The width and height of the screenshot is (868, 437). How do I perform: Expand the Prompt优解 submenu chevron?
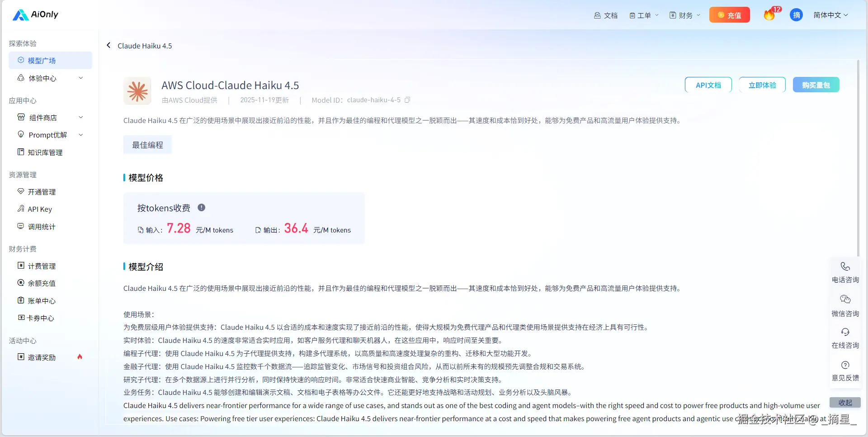click(x=81, y=135)
